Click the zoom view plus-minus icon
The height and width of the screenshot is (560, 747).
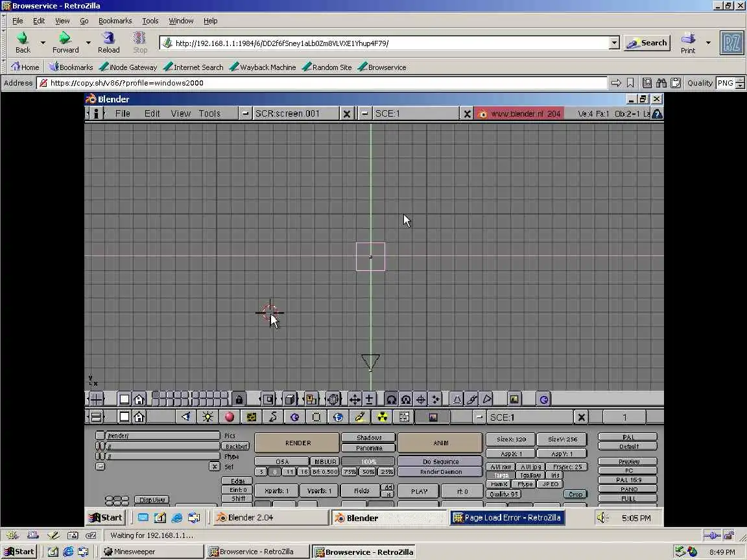[369, 399]
